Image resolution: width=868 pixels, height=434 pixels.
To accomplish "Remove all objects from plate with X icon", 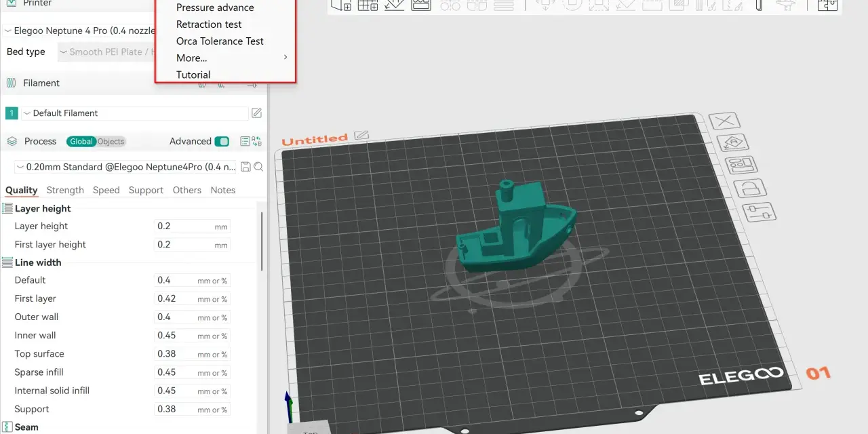I will pos(725,121).
